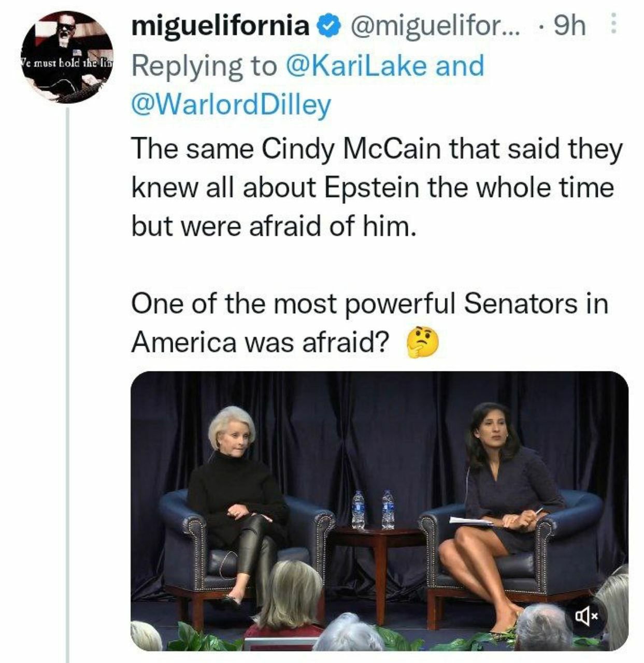Click the "Replying to" label
This screenshot has width=644, height=663.
tap(205, 65)
